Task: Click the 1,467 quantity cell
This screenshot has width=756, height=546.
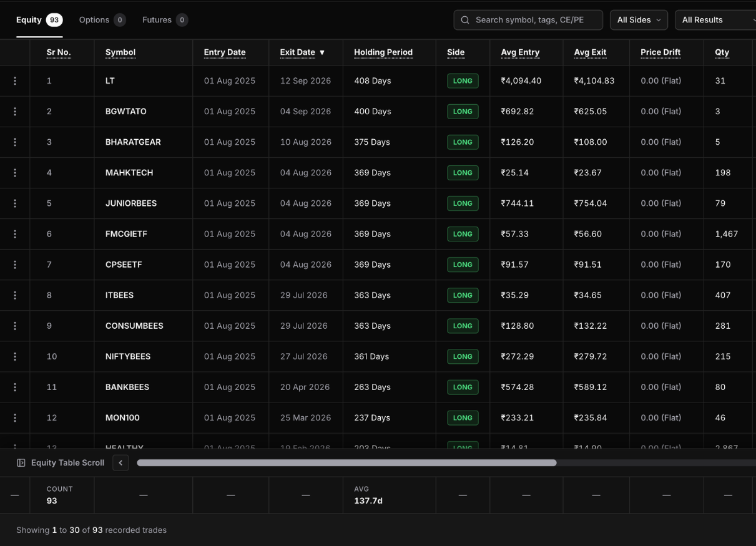Action: point(727,234)
